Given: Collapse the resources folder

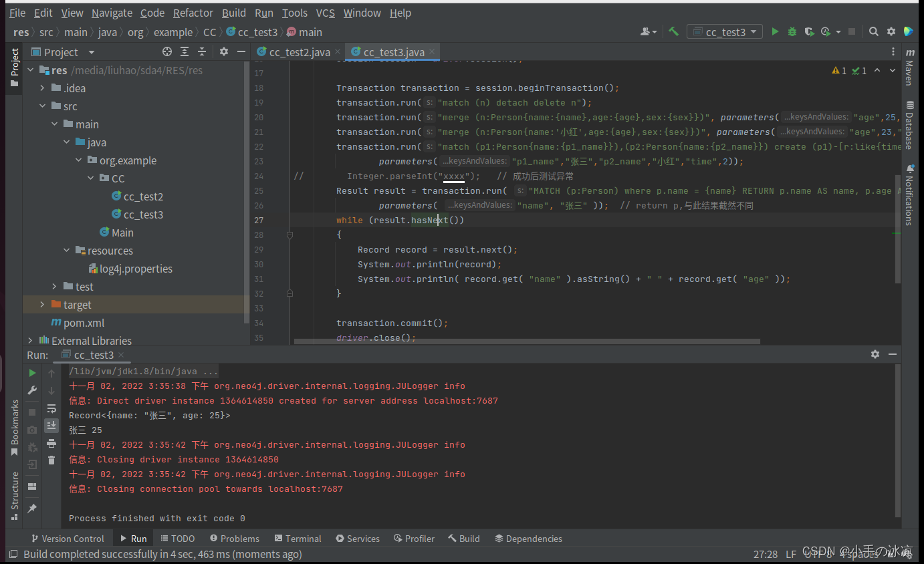Looking at the screenshot, I should (66, 251).
